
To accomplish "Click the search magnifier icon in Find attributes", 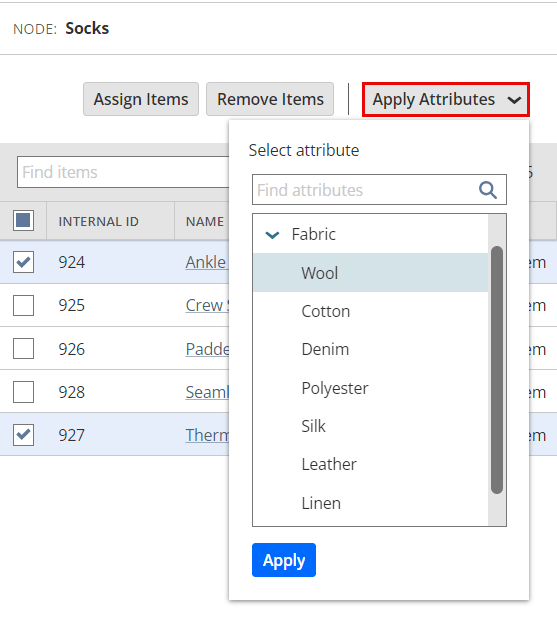I will click(x=488, y=190).
